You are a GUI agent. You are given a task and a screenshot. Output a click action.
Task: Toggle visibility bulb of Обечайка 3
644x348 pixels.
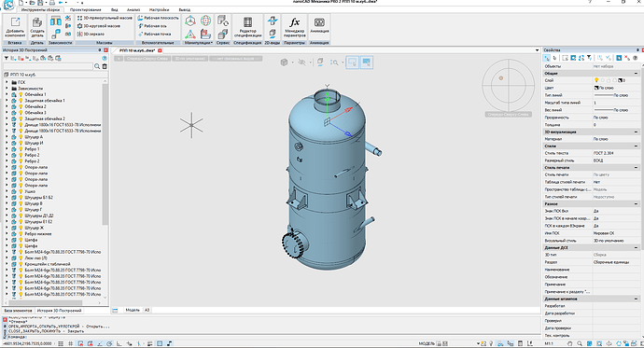[x=21, y=113]
